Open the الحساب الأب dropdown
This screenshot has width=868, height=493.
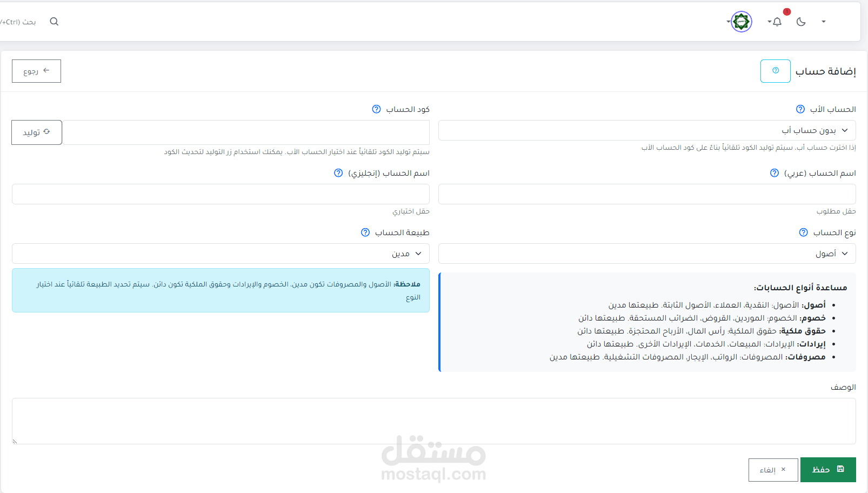click(647, 130)
